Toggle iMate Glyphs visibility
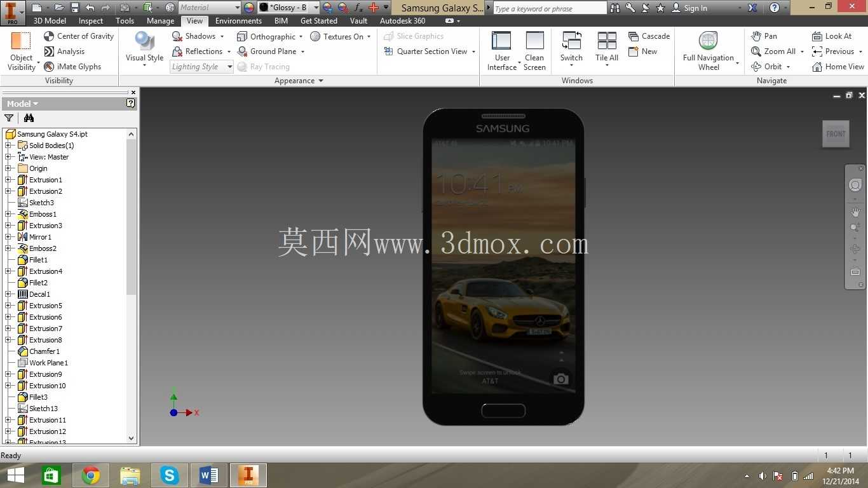The height and width of the screenshot is (488, 868). click(72, 67)
